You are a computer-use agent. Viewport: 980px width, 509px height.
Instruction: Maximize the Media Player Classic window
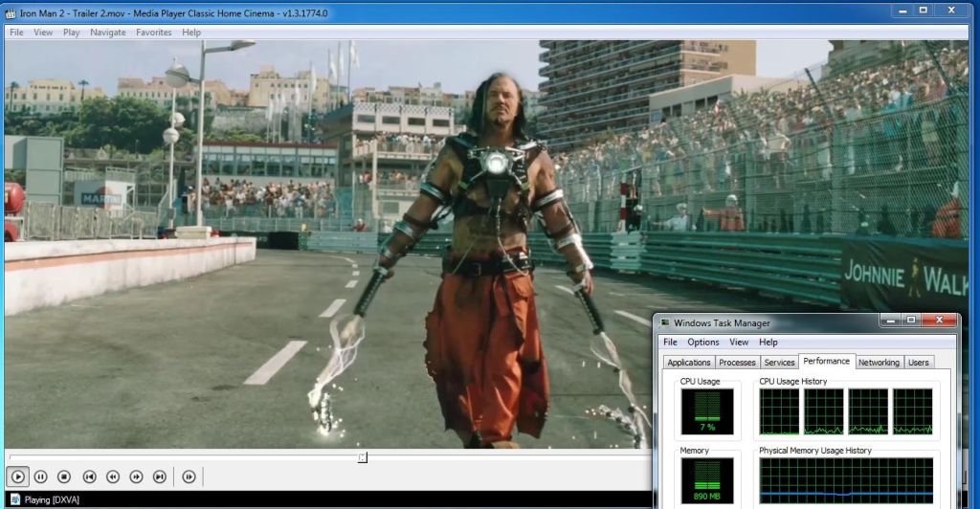[x=924, y=11]
